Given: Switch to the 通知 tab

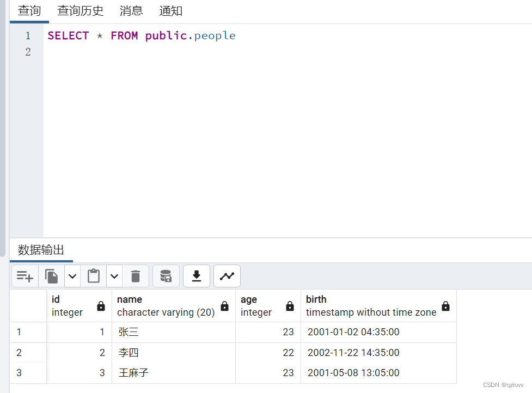Looking at the screenshot, I should (170, 11).
